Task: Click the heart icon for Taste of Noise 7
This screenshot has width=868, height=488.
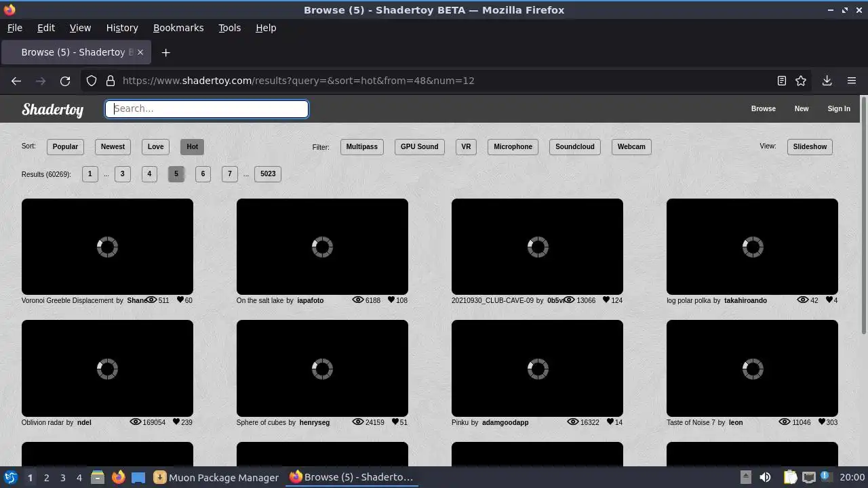Action: [x=821, y=422]
